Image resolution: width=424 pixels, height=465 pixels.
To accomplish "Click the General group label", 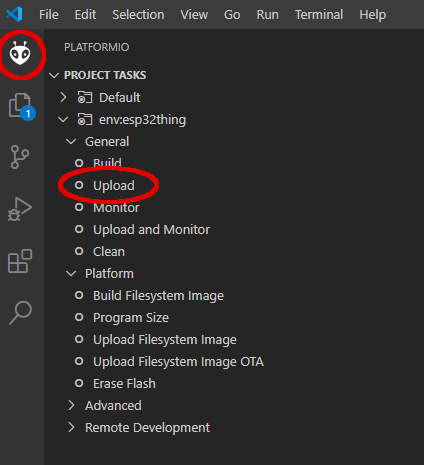I will pos(107,142).
